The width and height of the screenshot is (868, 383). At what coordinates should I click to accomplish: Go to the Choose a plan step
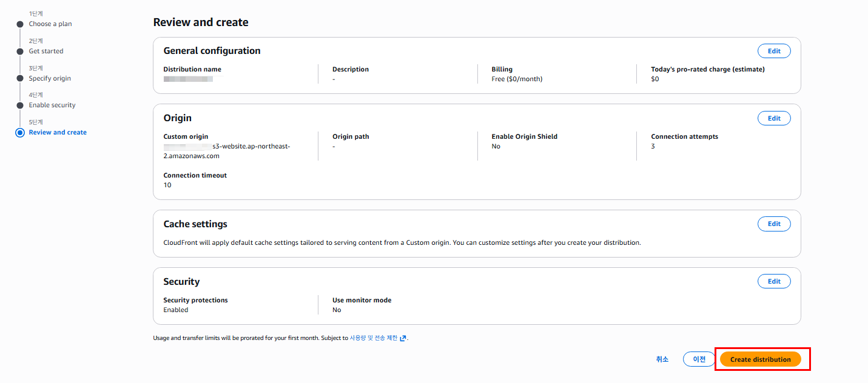point(50,24)
